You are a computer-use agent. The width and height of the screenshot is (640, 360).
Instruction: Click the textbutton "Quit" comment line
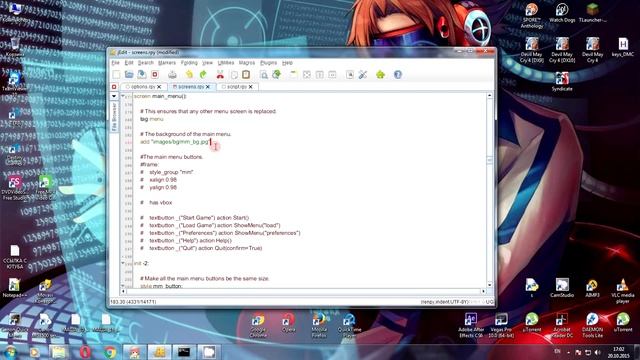coord(201,248)
